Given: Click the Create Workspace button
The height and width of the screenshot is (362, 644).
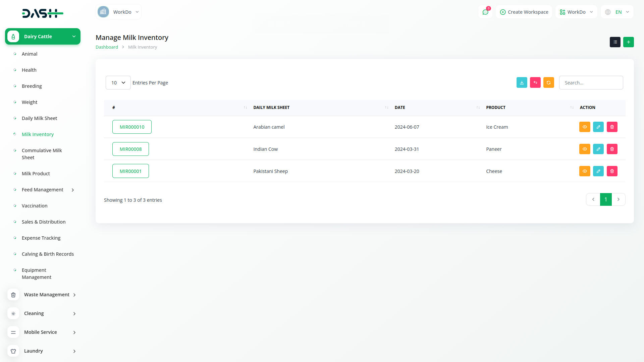Looking at the screenshot, I should click(x=524, y=12).
